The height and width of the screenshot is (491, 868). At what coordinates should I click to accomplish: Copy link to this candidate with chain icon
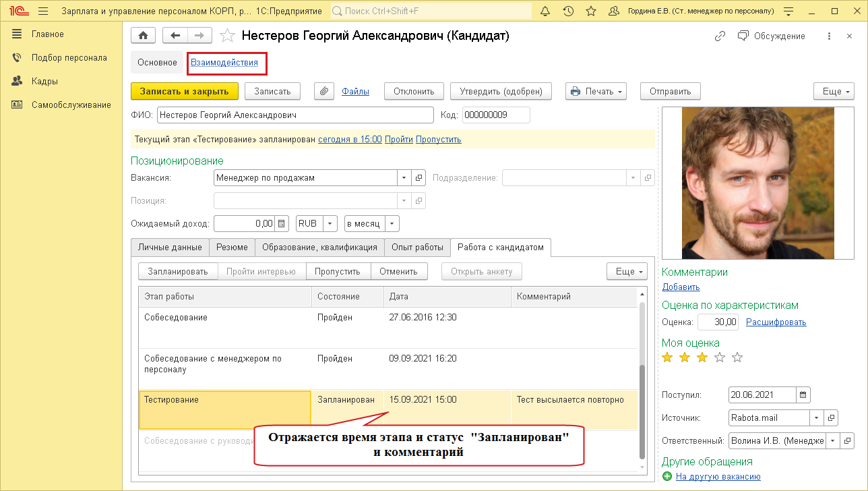[x=720, y=36]
